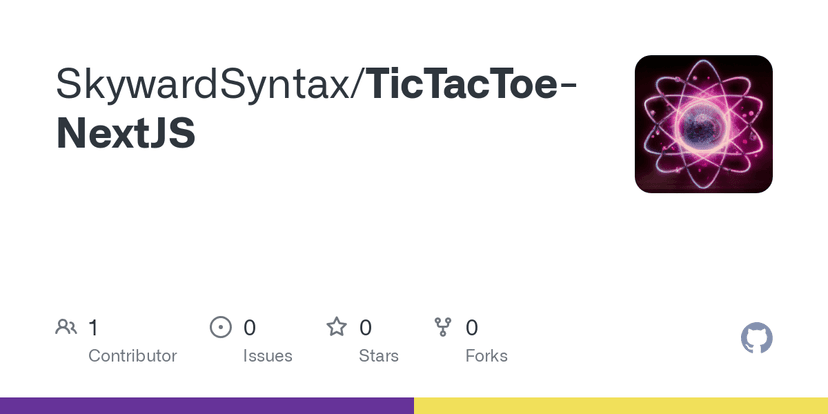Image resolution: width=828 pixels, height=414 pixels.
Task: Open the Issues label
Action: pyautogui.click(x=267, y=355)
